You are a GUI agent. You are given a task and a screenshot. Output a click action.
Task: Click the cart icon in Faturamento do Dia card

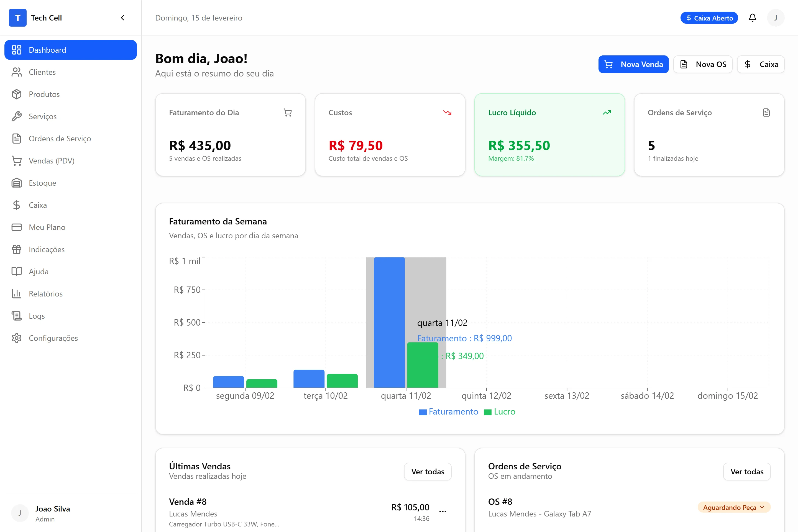pos(287,113)
